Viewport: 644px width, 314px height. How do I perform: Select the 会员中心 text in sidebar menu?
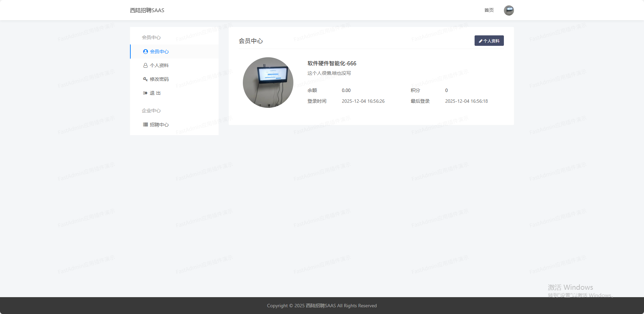click(x=159, y=52)
